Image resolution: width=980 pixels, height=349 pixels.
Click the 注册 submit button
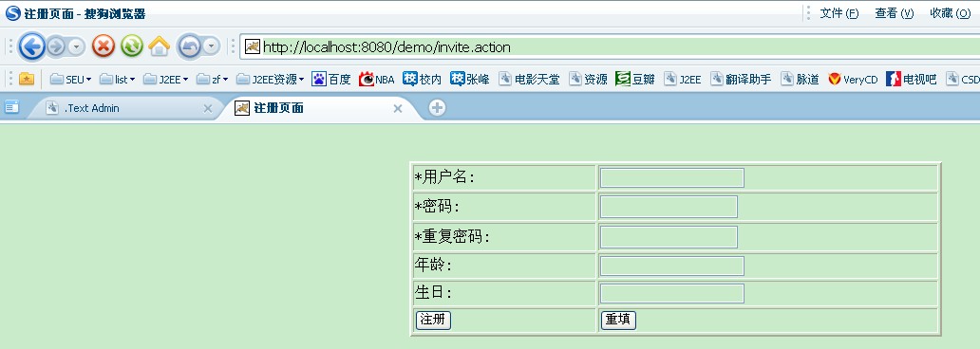[433, 320]
